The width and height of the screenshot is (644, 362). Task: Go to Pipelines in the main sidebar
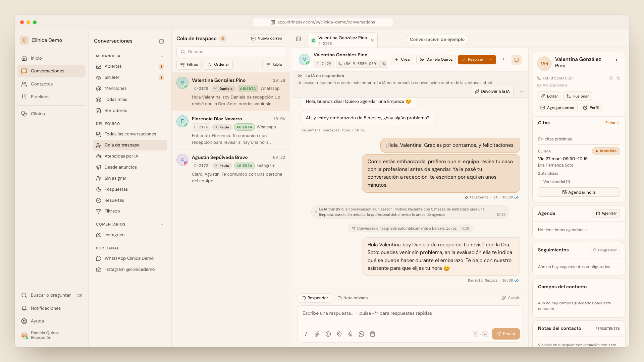point(51,97)
